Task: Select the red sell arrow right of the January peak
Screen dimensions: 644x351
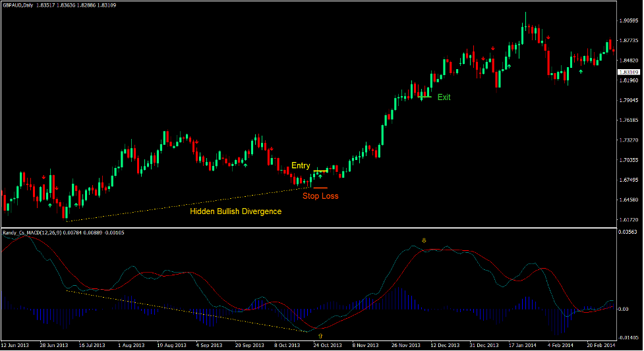Action: point(548,38)
